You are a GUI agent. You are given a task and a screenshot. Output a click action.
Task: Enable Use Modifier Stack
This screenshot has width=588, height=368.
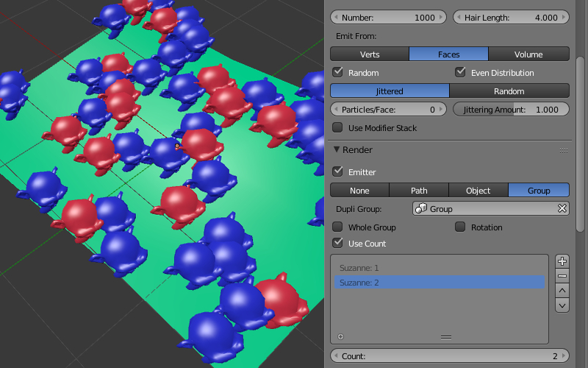click(338, 127)
